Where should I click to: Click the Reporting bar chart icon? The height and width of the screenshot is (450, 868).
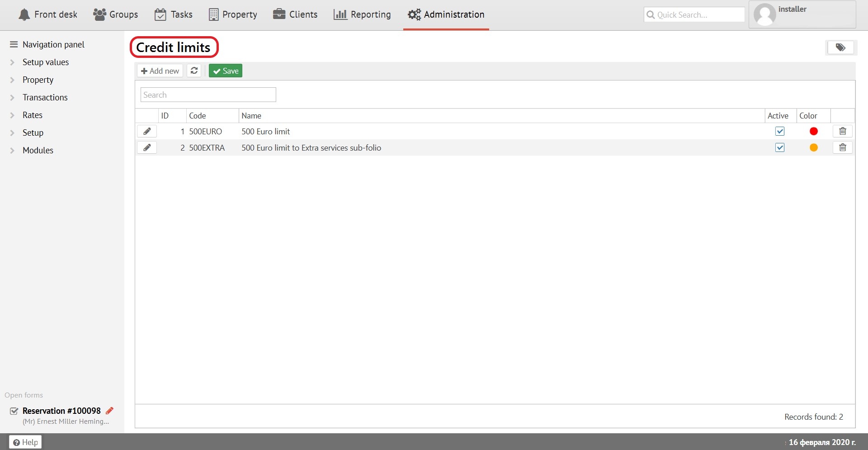click(340, 14)
